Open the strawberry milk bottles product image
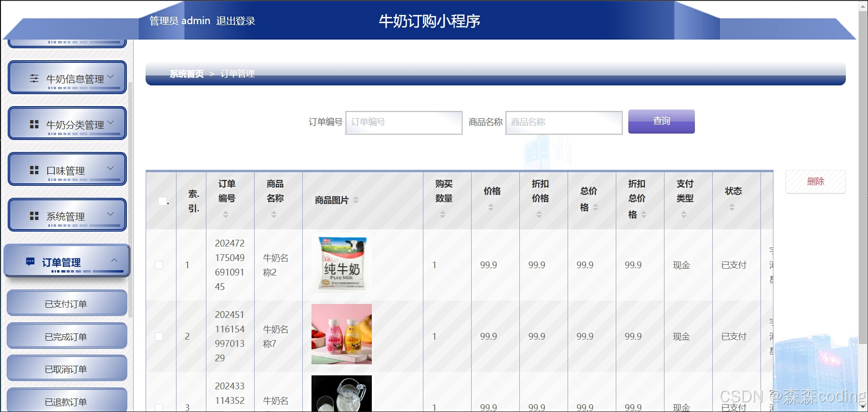 342,334
